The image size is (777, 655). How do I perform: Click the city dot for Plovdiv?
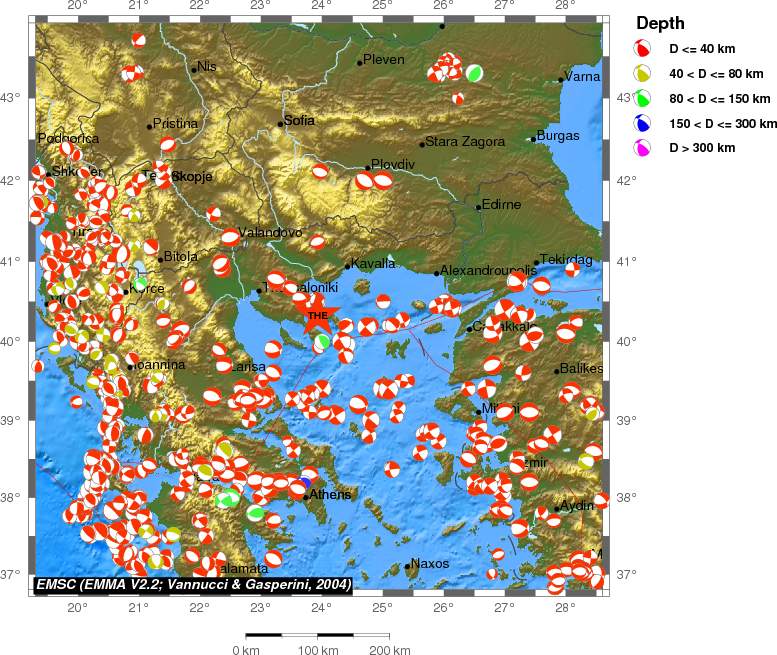[368, 167]
